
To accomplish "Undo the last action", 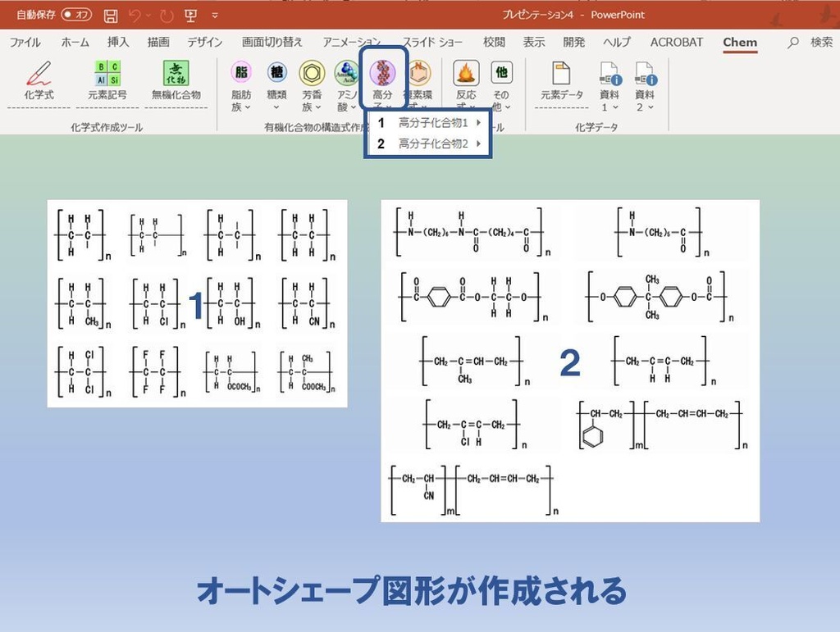I will point(135,16).
